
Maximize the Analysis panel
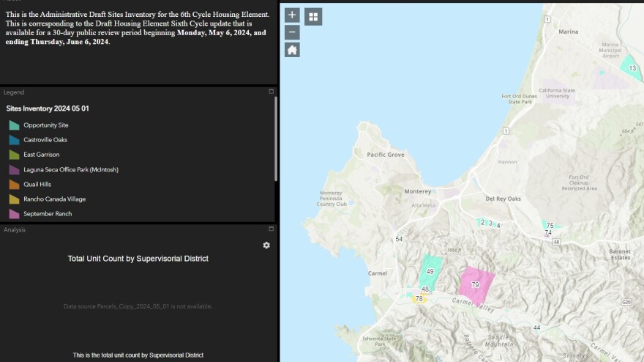coord(271,229)
